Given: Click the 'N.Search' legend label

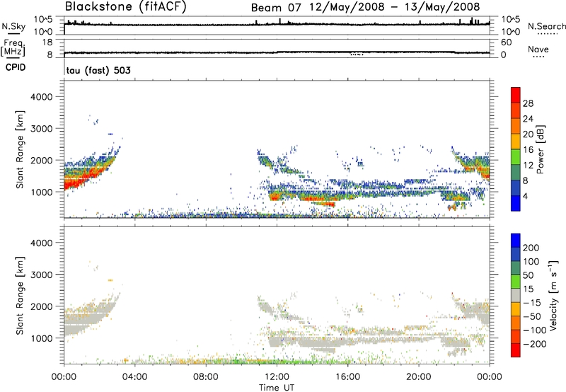Looking at the screenshot, I should coord(546,26).
